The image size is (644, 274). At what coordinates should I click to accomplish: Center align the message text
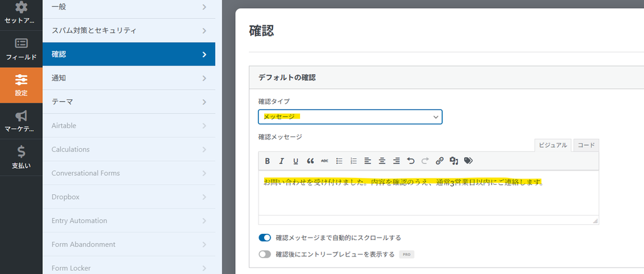click(382, 162)
